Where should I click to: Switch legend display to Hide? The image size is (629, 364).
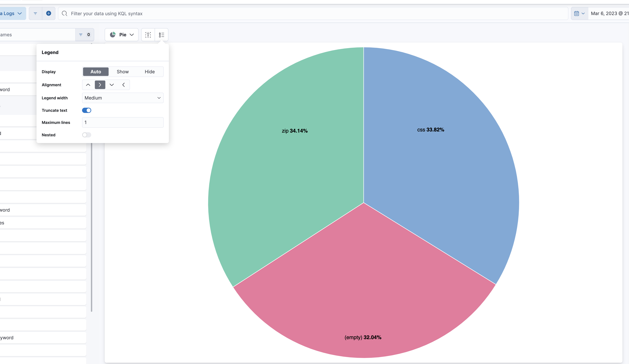click(x=150, y=72)
